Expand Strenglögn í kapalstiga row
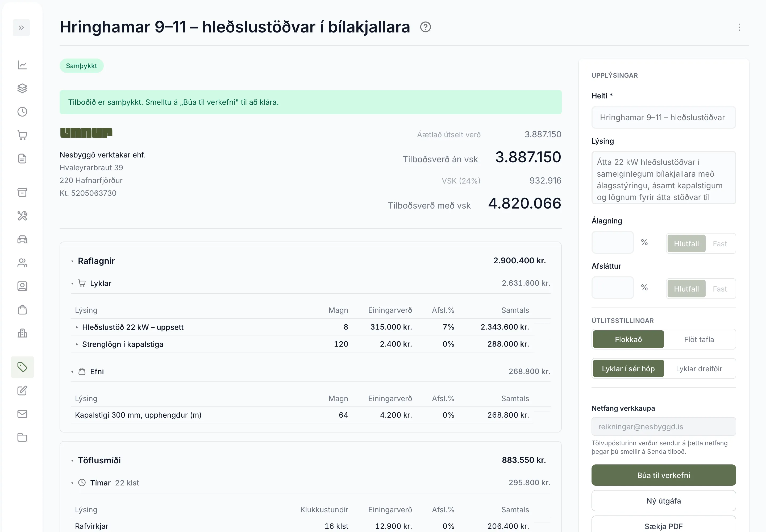Viewport: 766px width, 532px height. point(77,344)
